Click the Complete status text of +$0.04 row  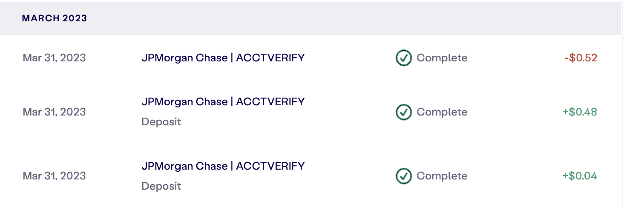(442, 176)
